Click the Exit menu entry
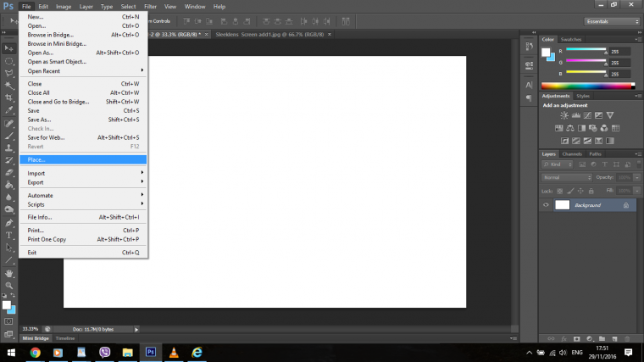644x362 pixels. click(x=83, y=253)
